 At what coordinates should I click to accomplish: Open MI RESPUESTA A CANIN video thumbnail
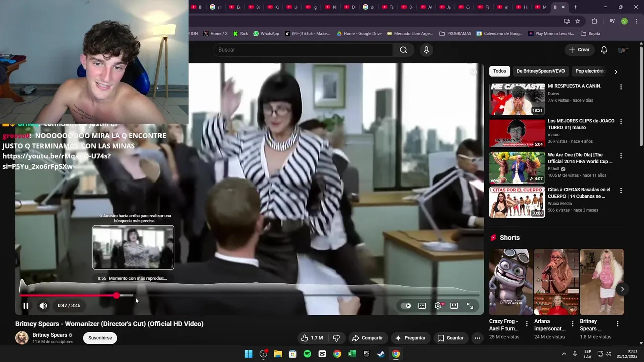(517, 99)
